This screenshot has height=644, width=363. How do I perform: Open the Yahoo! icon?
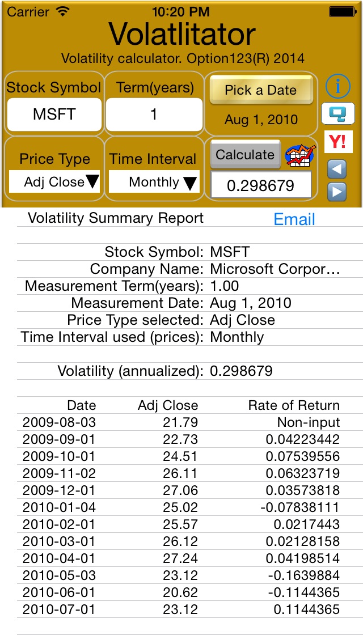338,141
